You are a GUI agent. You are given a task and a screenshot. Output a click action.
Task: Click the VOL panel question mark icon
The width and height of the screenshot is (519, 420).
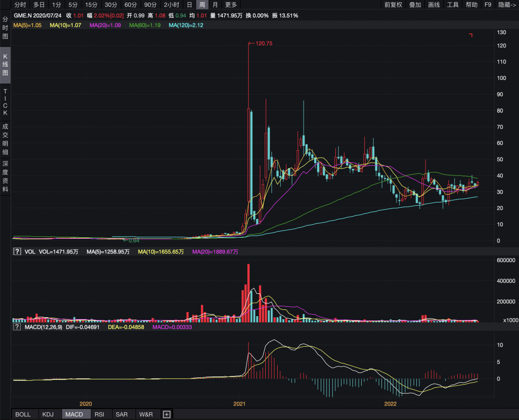pos(17,252)
